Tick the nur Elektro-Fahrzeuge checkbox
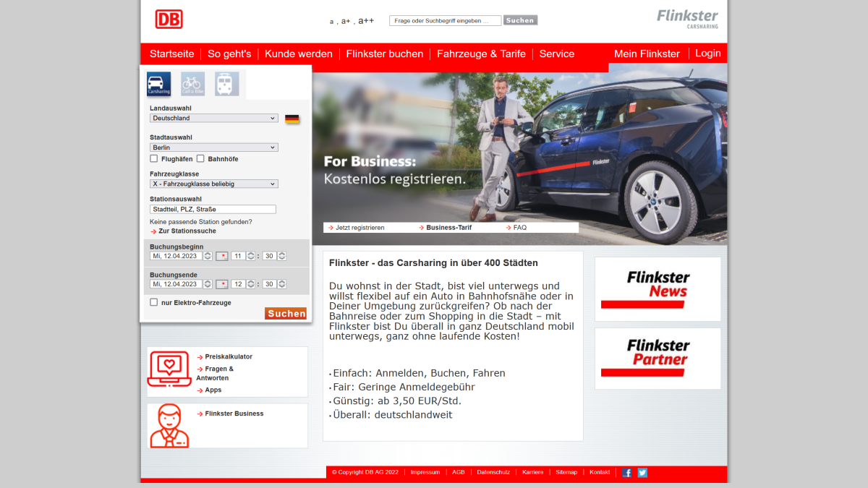 153,302
